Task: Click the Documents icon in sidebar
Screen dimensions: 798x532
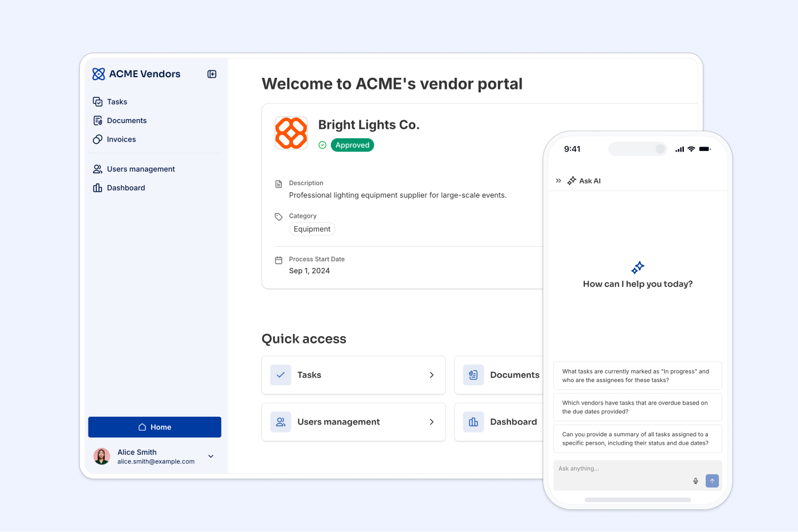Action: tap(97, 120)
